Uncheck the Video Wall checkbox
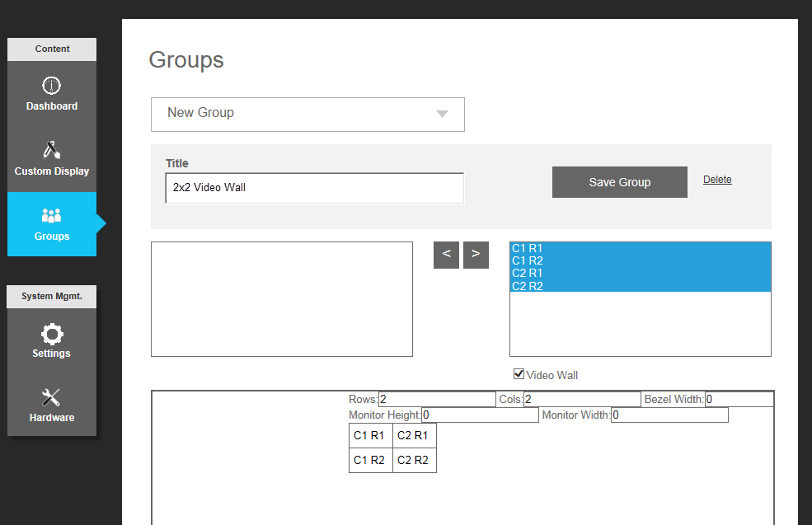 tap(519, 374)
